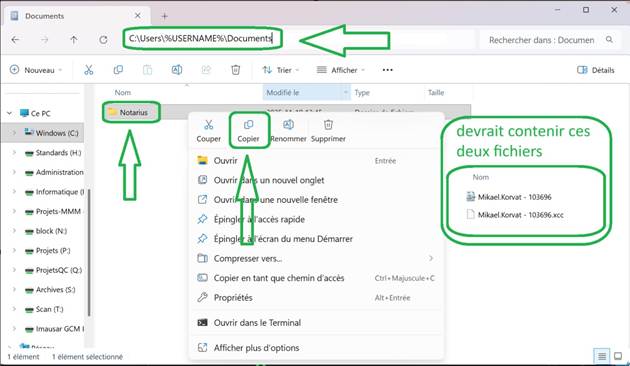
Task: Select the Documents tab
Action: [76, 16]
